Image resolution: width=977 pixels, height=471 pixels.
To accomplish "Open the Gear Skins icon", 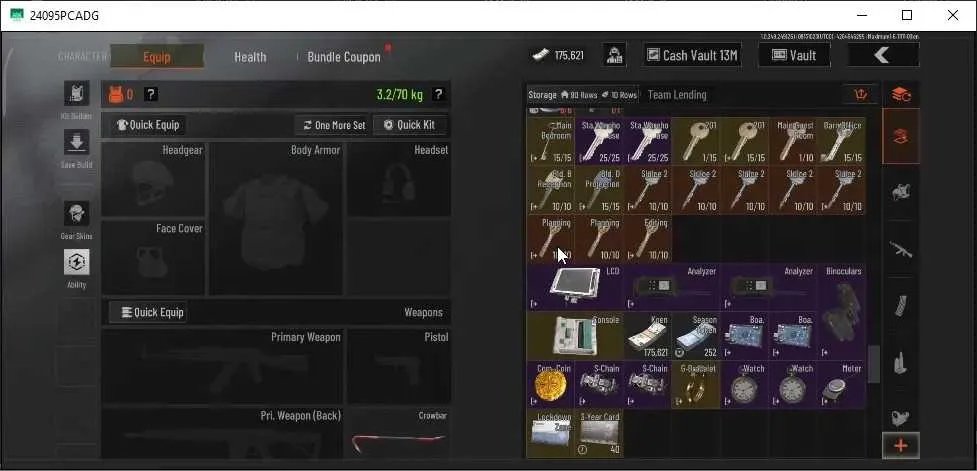I will 77,214.
